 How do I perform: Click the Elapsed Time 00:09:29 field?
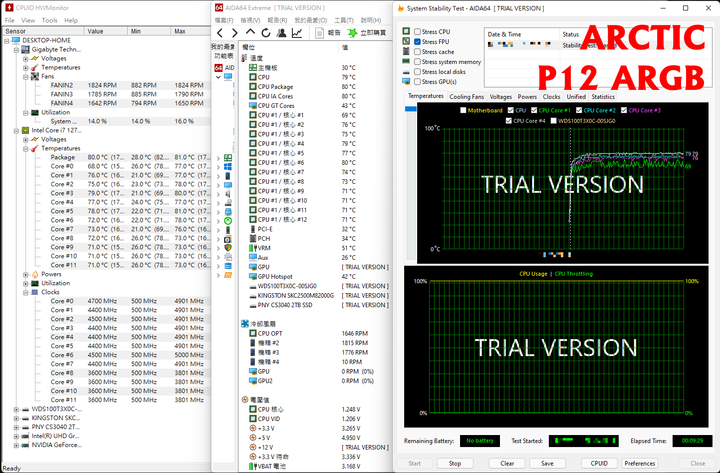[692, 441]
